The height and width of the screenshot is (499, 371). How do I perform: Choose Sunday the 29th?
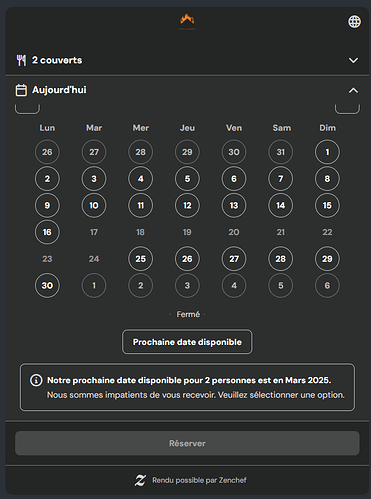click(327, 259)
